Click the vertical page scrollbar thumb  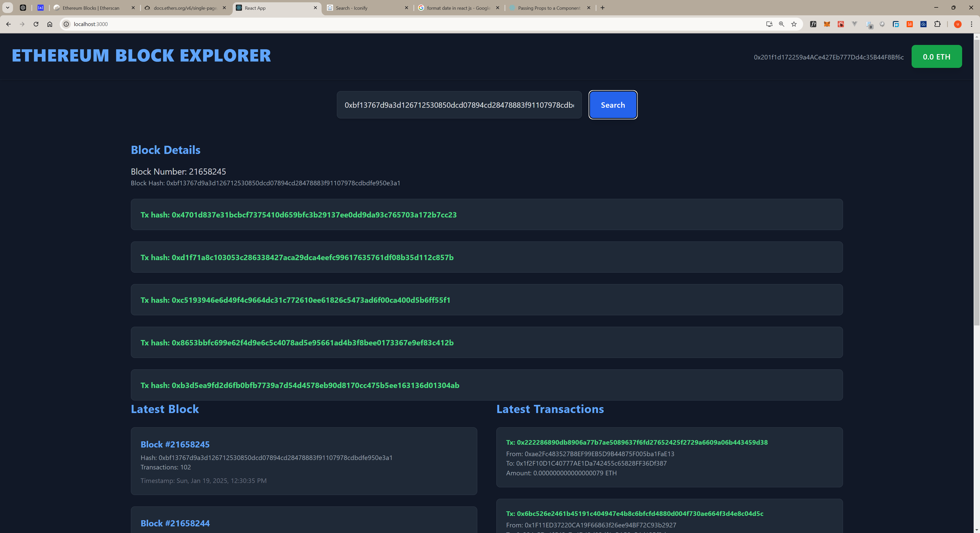pyautogui.click(x=976, y=183)
